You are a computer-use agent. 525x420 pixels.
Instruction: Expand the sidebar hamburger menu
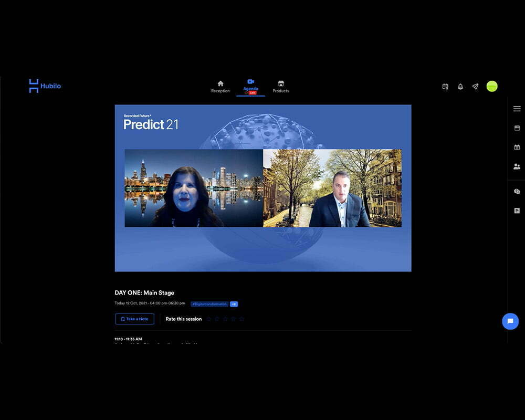click(x=517, y=109)
